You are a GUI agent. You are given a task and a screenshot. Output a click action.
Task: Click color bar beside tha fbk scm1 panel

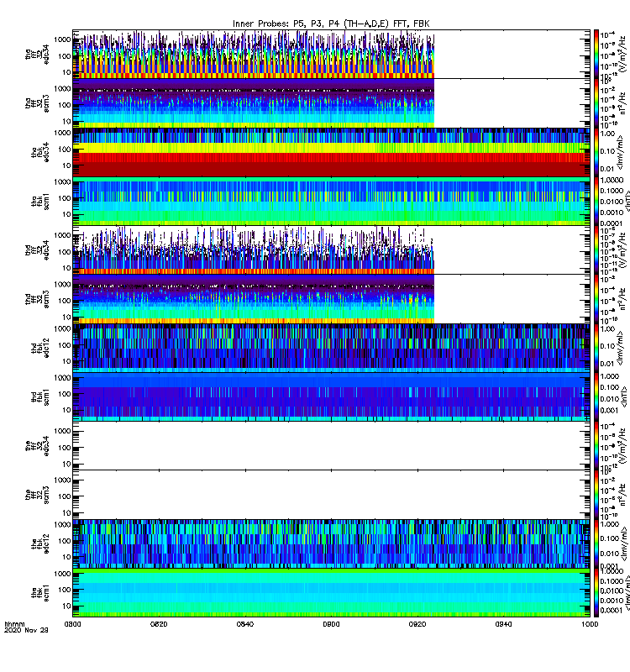596,202
